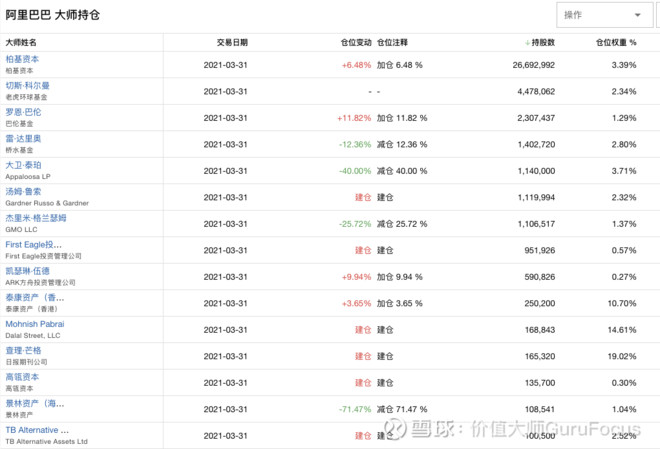This screenshot has height=449, width=660.
Task: Sort by the 交易日期 column header
Action: (232, 43)
